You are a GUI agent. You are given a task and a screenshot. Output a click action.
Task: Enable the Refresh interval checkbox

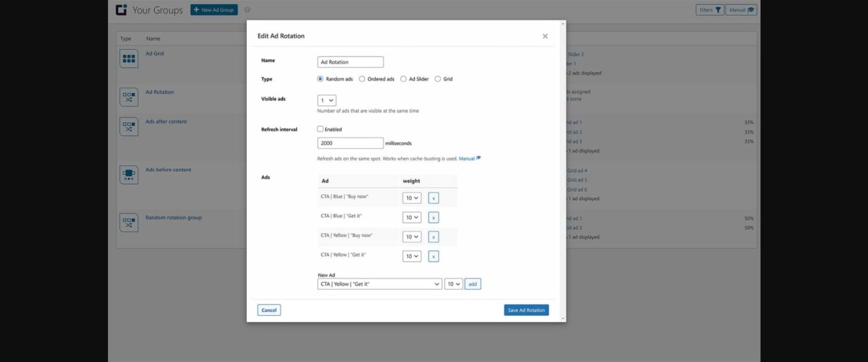[320, 129]
